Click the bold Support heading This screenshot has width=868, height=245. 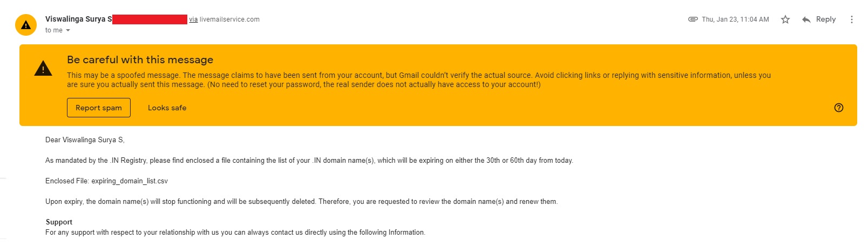[x=59, y=222]
